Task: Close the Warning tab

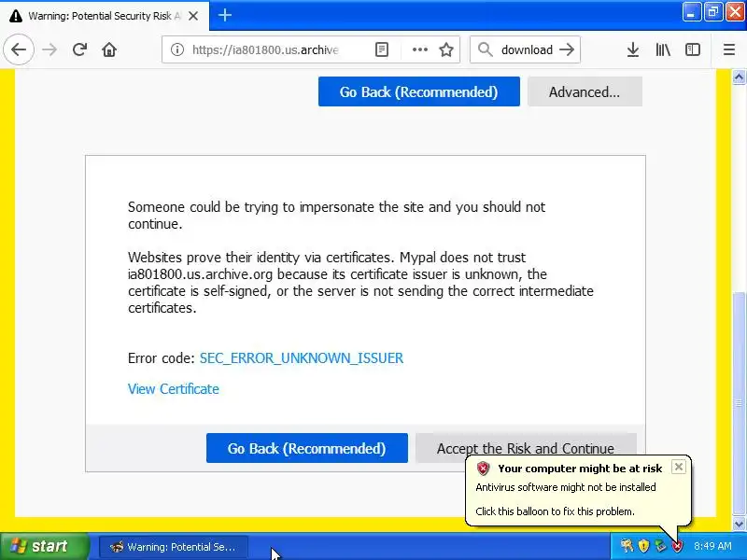Action: pyautogui.click(x=193, y=16)
